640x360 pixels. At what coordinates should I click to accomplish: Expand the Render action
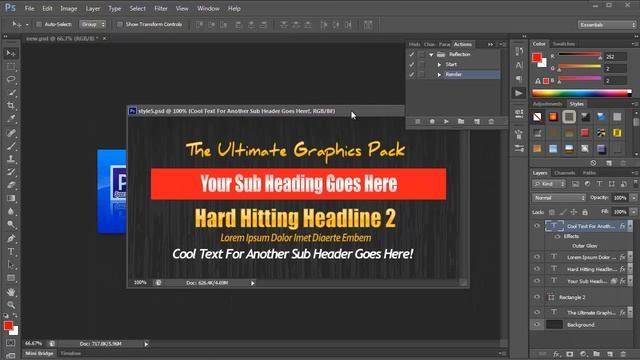pyautogui.click(x=439, y=75)
